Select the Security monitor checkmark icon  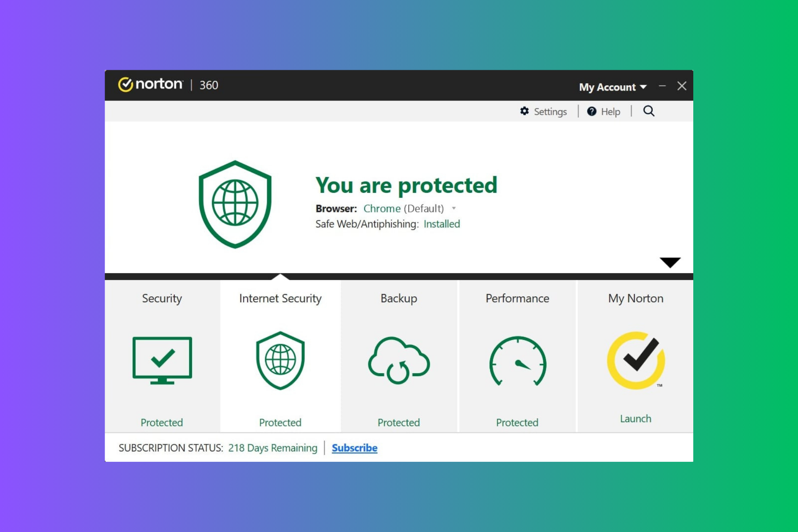tap(162, 360)
